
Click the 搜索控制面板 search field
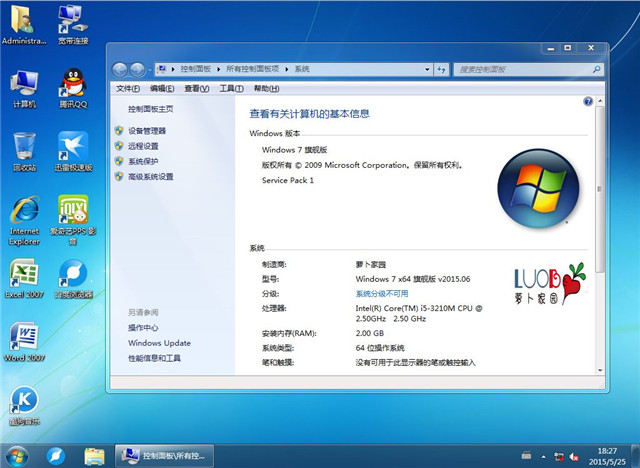[520, 69]
